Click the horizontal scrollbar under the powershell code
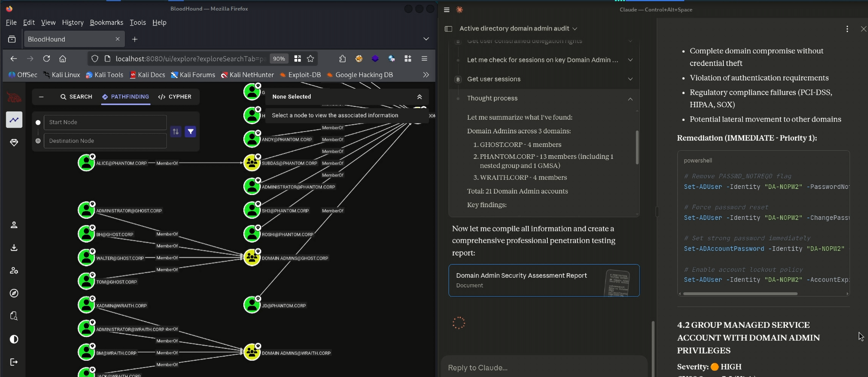 740,293
